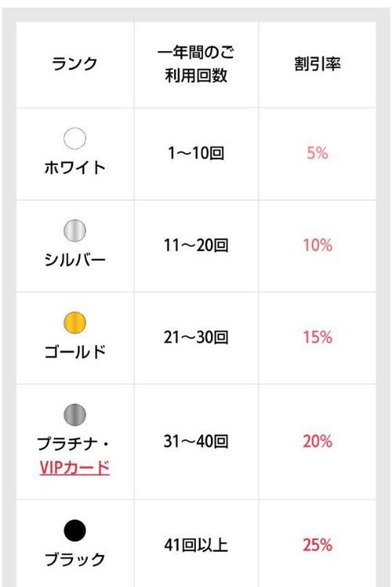Select the ブラック rank label
This screenshot has height=587, width=392.
coord(74,560)
